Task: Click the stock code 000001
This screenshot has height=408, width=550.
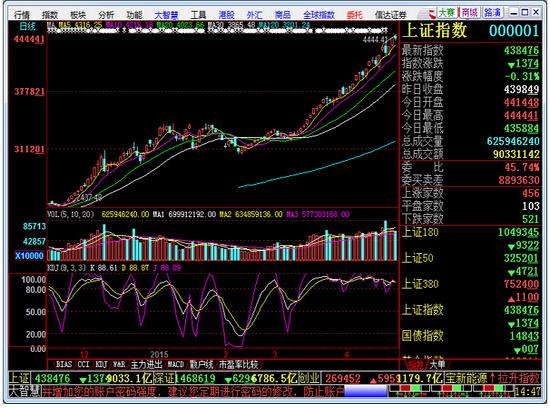Action: (x=514, y=31)
